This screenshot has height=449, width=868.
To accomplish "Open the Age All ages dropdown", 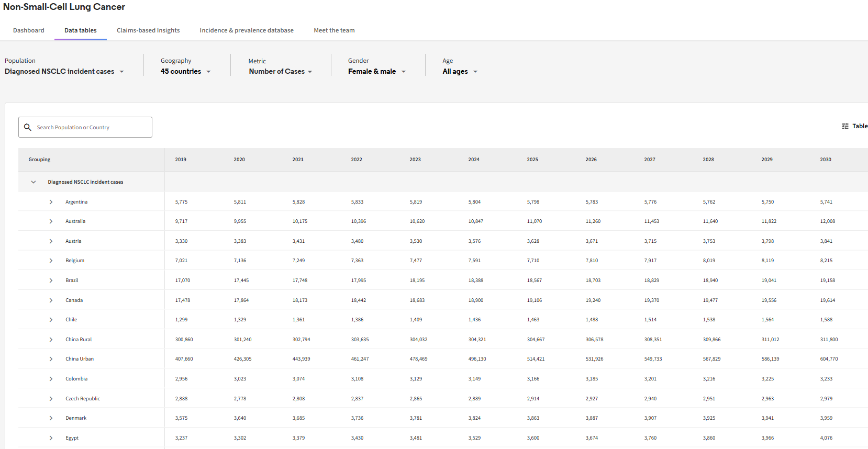I will pos(460,72).
